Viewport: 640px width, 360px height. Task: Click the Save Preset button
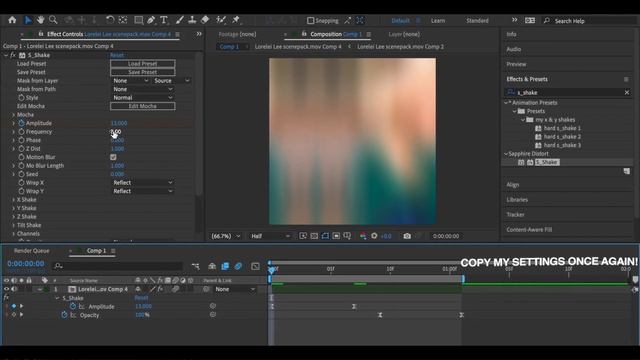click(x=142, y=72)
